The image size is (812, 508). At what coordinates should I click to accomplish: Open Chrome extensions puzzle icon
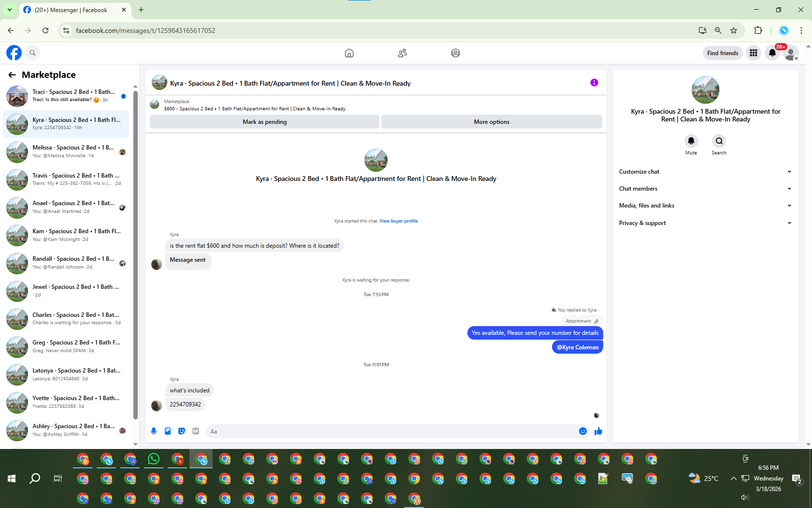click(x=758, y=30)
